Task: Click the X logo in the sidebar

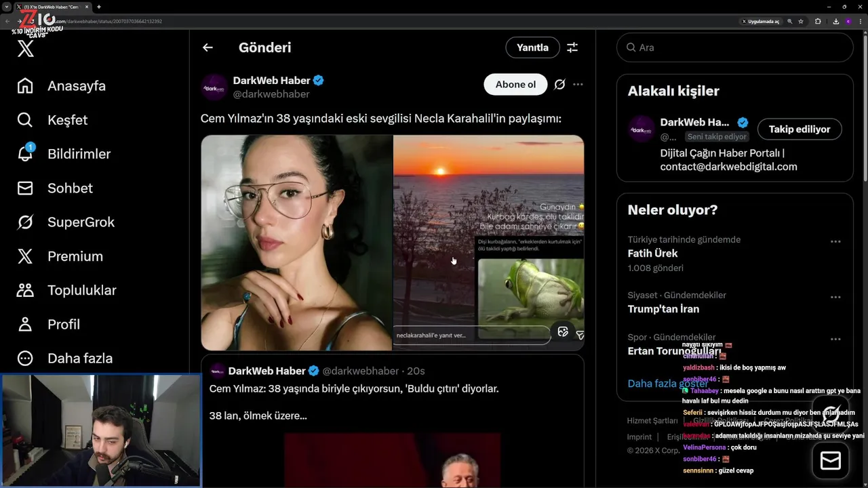Action: 26,48
